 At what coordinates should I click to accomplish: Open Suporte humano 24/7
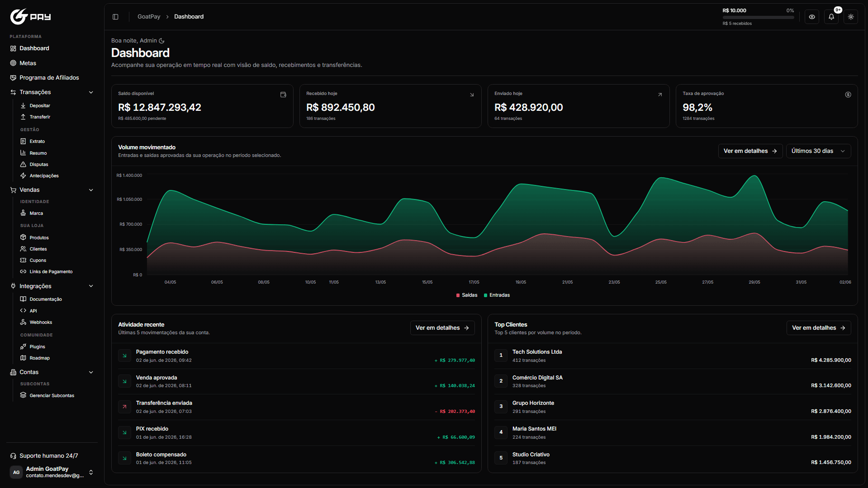tap(48, 456)
